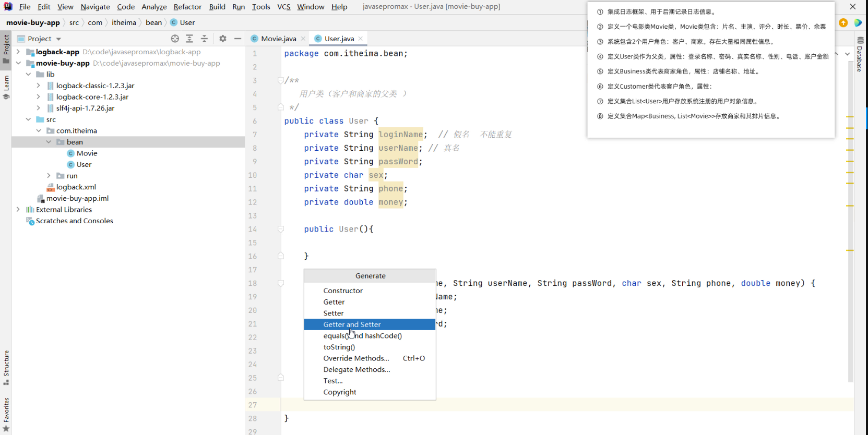This screenshot has width=868, height=435.
Task: Expand logback-core-1.2.3.jar node
Action: [x=39, y=96]
